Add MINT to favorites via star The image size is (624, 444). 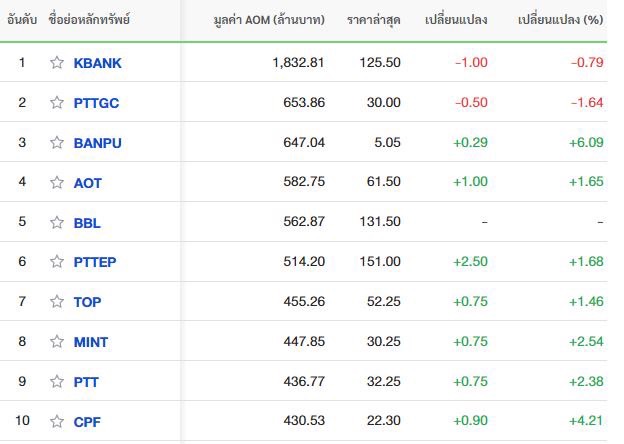click(x=57, y=341)
